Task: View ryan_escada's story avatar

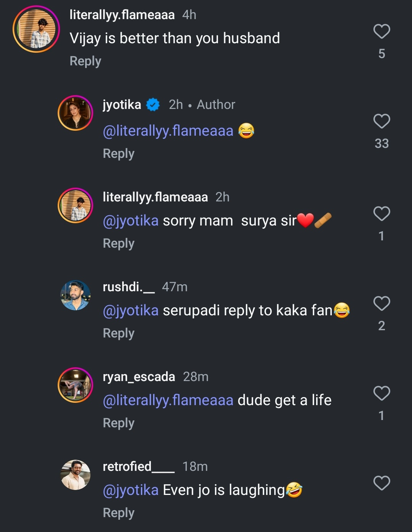Action: 76,385
